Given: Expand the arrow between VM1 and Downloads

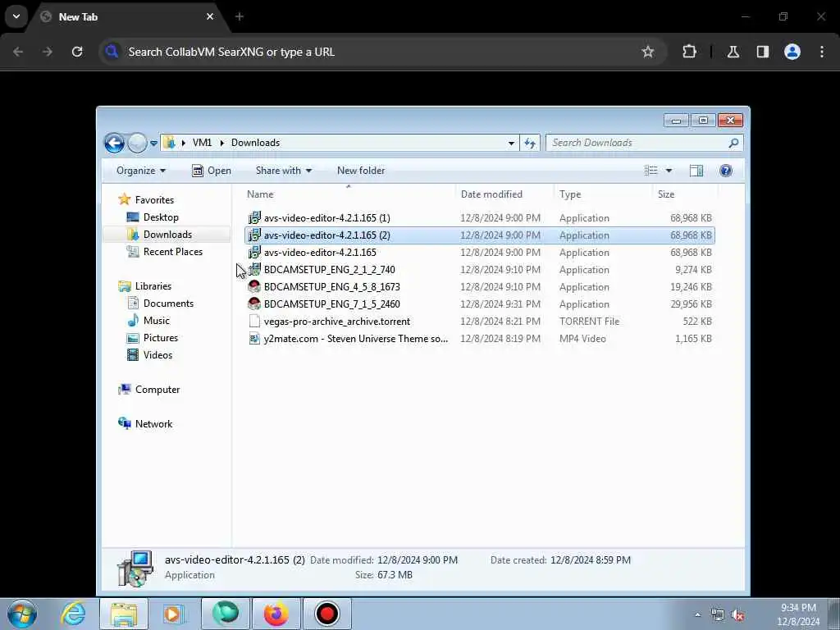Looking at the screenshot, I should (x=221, y=143).
